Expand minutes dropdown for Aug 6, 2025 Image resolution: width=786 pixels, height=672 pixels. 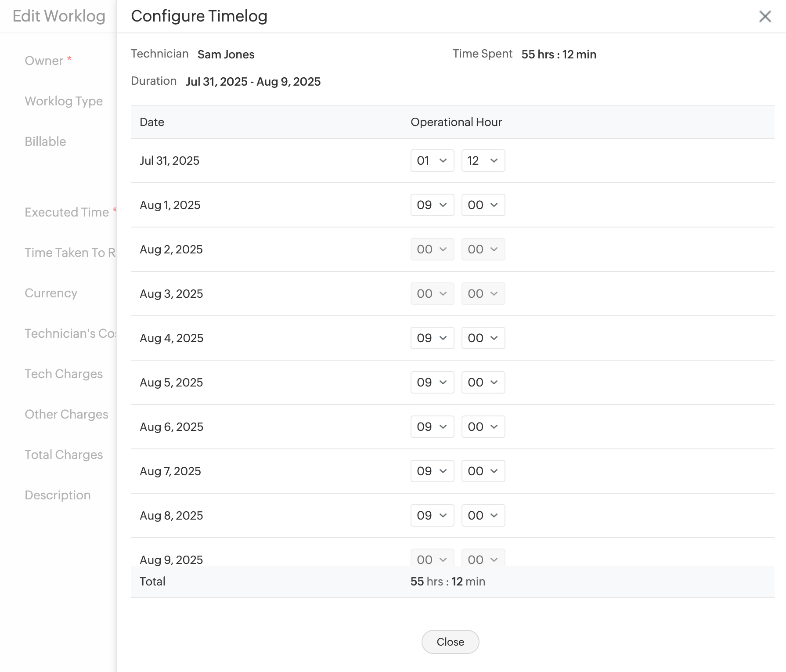483,427
